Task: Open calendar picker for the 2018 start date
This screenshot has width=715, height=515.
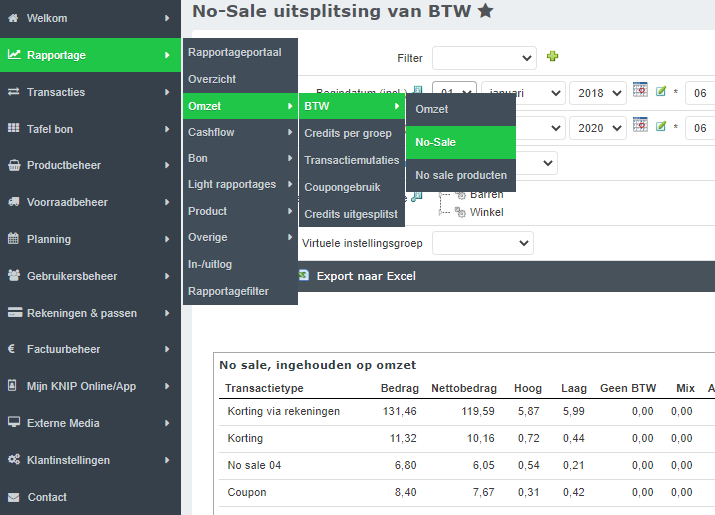Action: [x=641, y=91]
